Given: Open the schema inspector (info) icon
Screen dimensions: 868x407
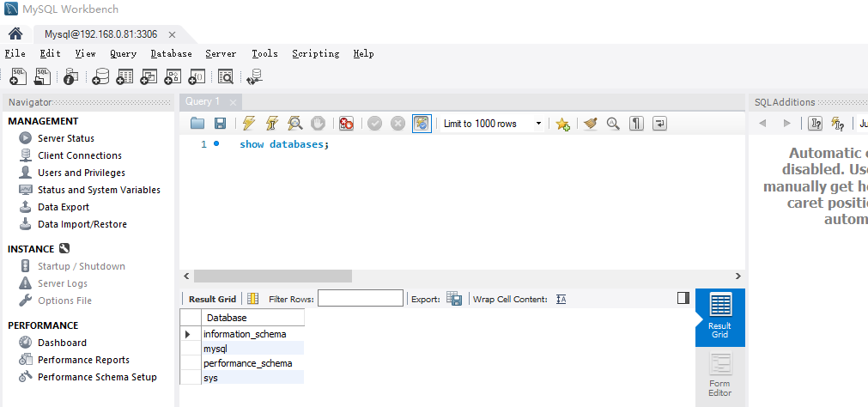Looking at the screenshot, I should [x=70, y=76].
